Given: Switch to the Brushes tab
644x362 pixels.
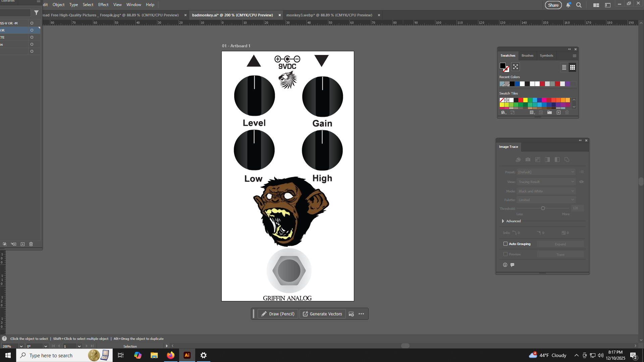Looking at the screenshot, I should pos(527,56).
